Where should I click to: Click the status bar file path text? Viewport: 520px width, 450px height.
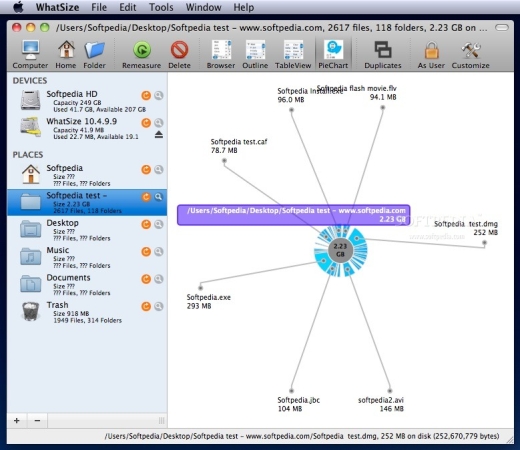point(302,436)
